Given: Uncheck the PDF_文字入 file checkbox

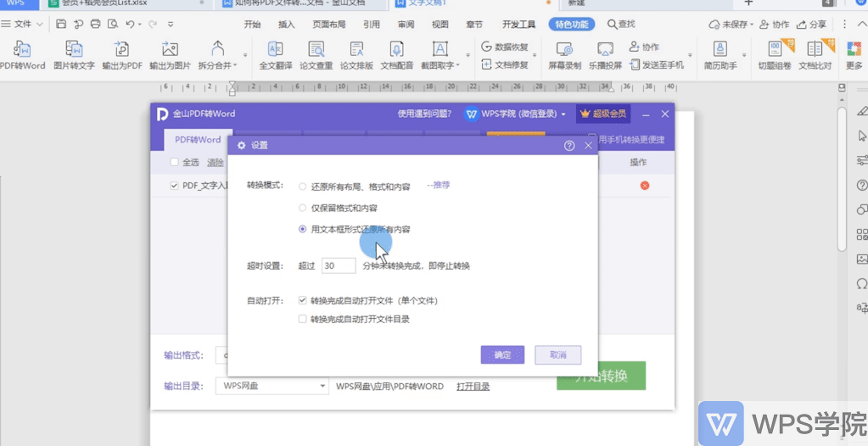Looking at the screenshot, I should click(175, 186).
